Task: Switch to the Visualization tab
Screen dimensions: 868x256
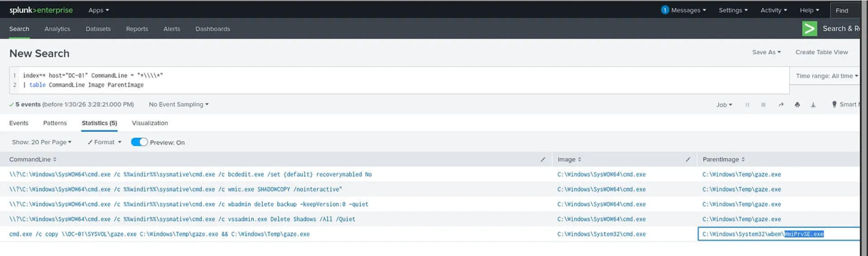Action: pyautogui.click(x=150, y=123)
